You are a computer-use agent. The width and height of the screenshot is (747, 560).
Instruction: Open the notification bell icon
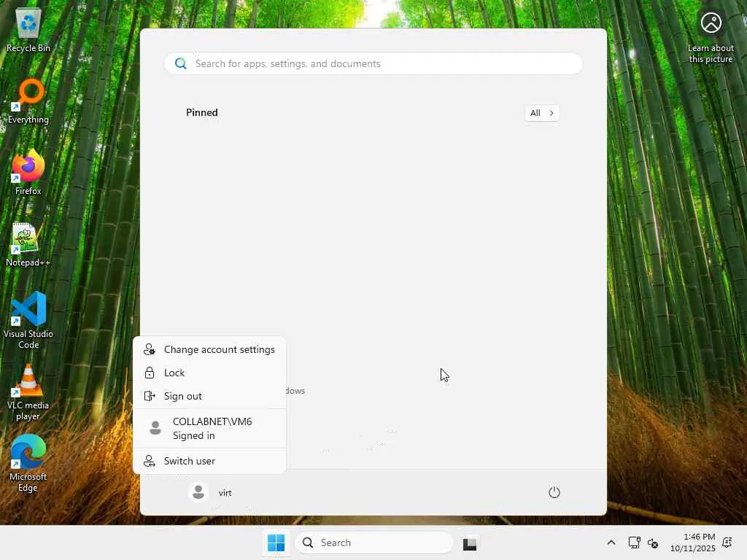click(727, 542)
